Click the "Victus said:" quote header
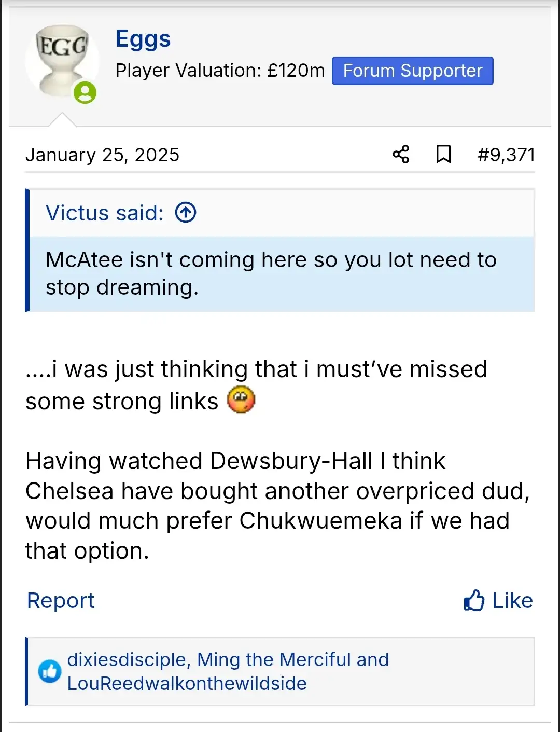This screenshot has height=732, width=560. 105,213
